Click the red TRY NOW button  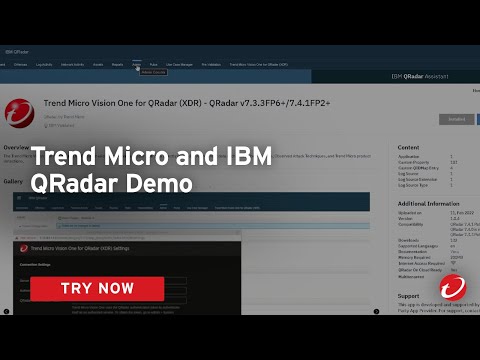[x=97, y=289]
